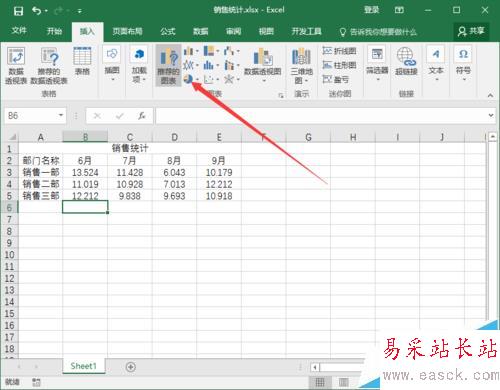Click the Share (共享) button
500x390 pixels.
coord(471,31)
